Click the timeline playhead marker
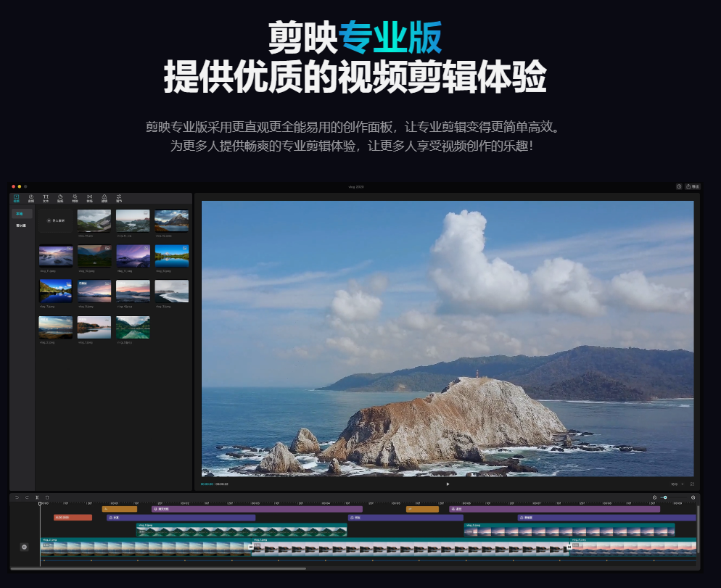 point(40,504)
